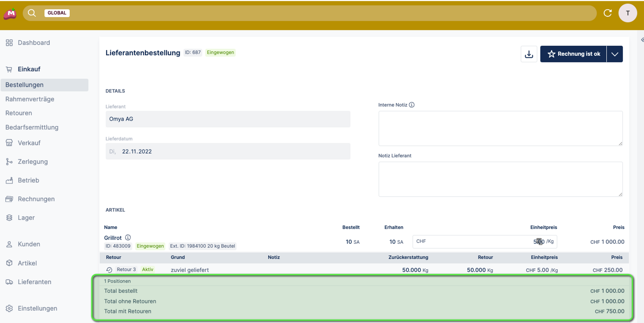Expand the Rechnung ist ok dropdown arrow
644x323 pixels.
coord(614,54)
